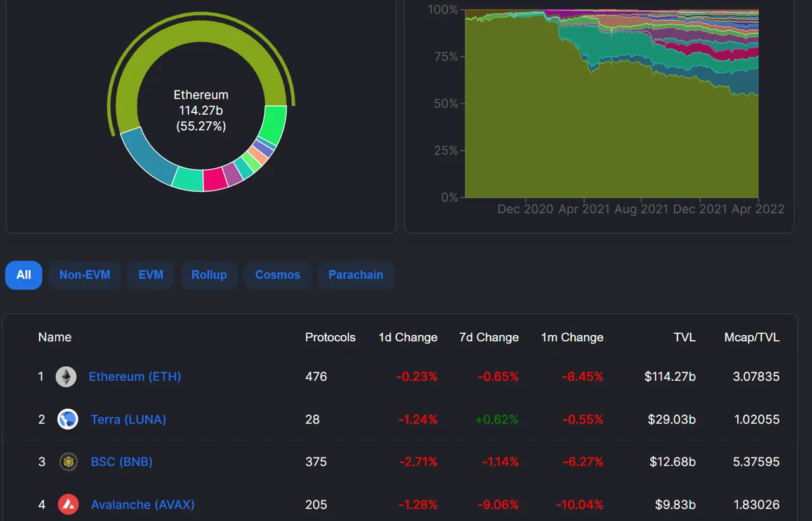Select the Rollup category filter

(209, 275)
